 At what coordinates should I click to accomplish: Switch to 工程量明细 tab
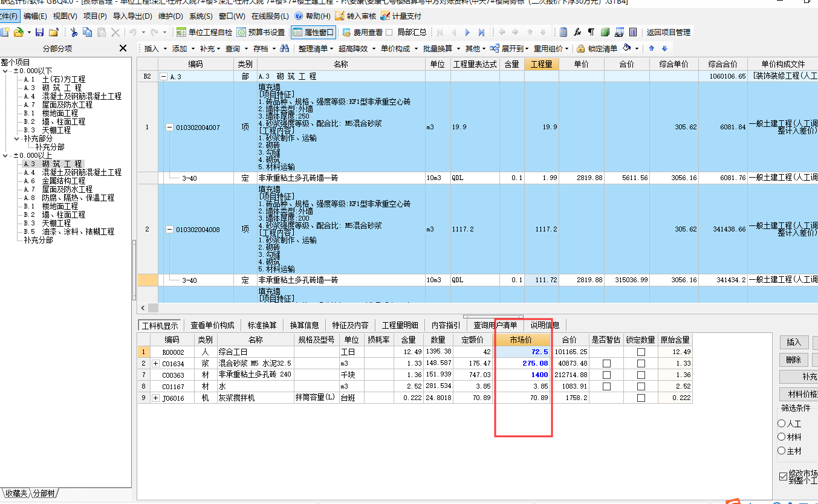(x=400, y=325)
